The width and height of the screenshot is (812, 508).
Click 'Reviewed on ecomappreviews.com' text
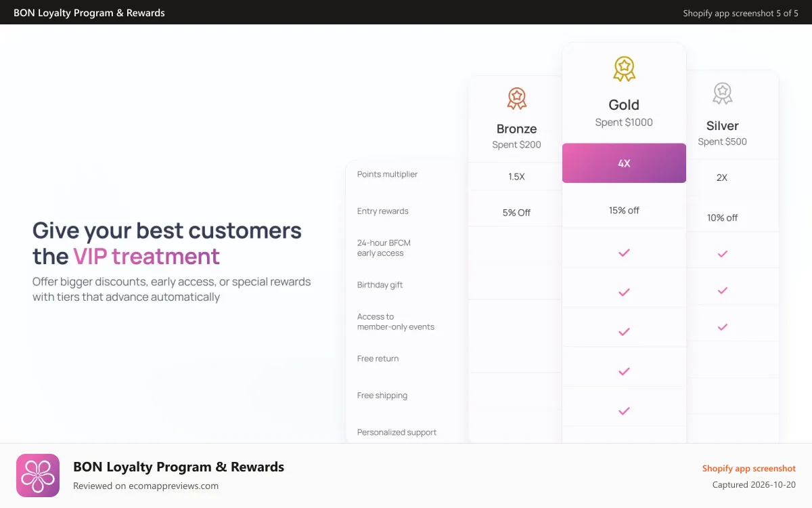pyautogui.click(x=146, y=486)
